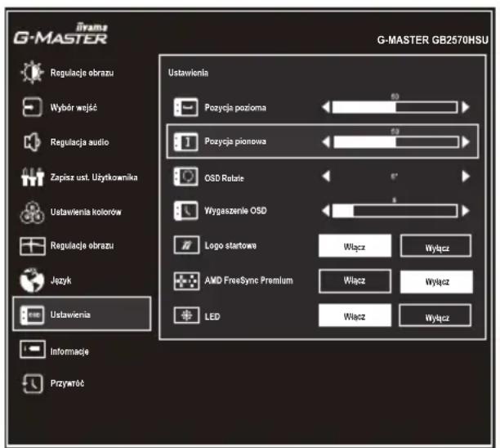
Task: Click the Logo startowe icon
Action: point(186,245)
